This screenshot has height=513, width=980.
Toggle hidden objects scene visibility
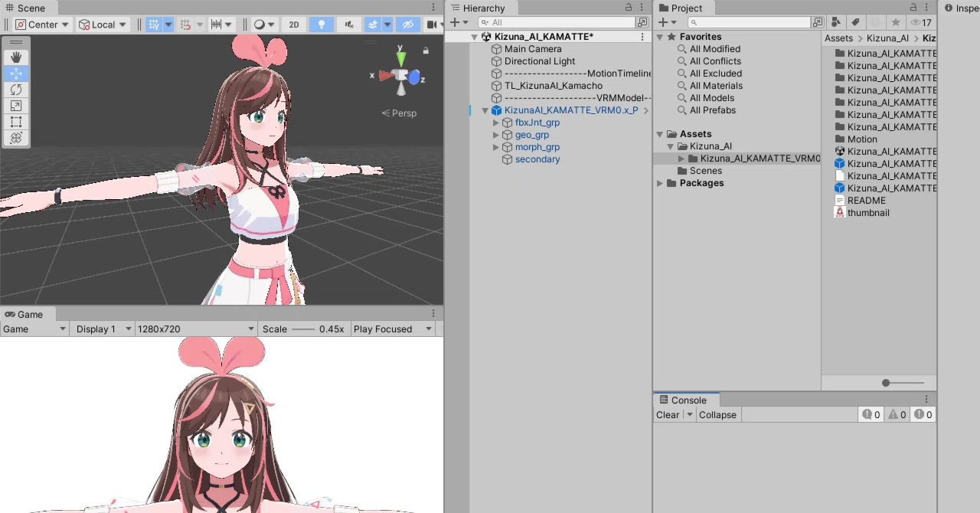pos(408,25)
